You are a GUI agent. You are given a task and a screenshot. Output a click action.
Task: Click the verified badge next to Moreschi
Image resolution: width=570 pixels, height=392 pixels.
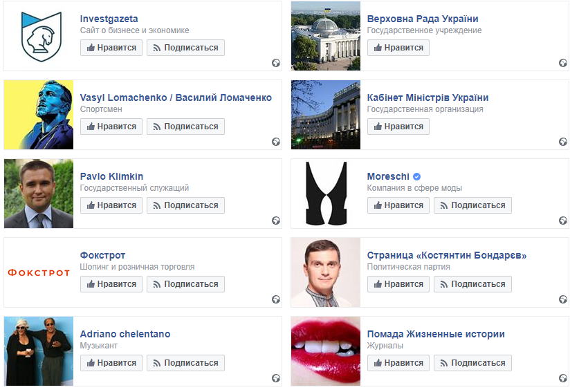click(x=417, y=176)
